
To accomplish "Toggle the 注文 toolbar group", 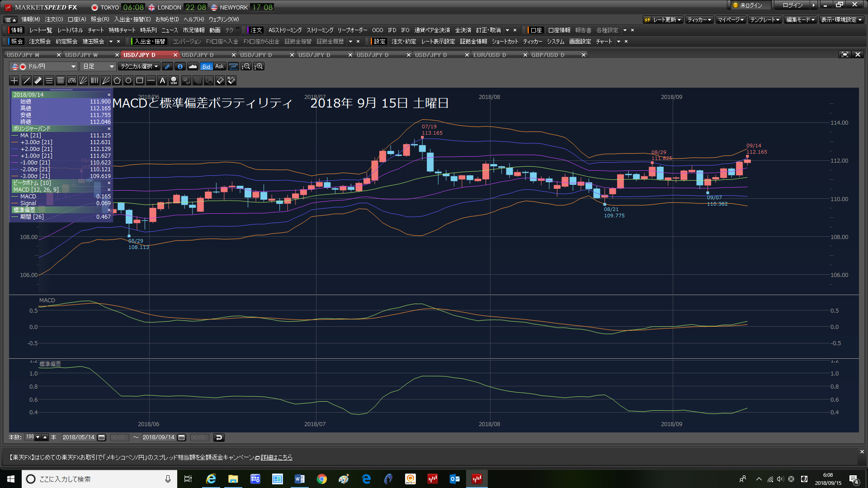I will tap(256, 30).
